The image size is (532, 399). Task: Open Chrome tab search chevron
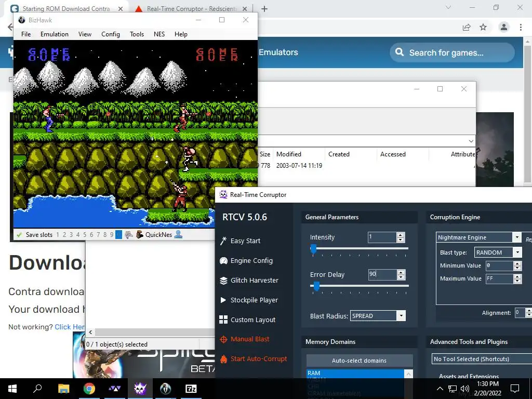(448, 7)
